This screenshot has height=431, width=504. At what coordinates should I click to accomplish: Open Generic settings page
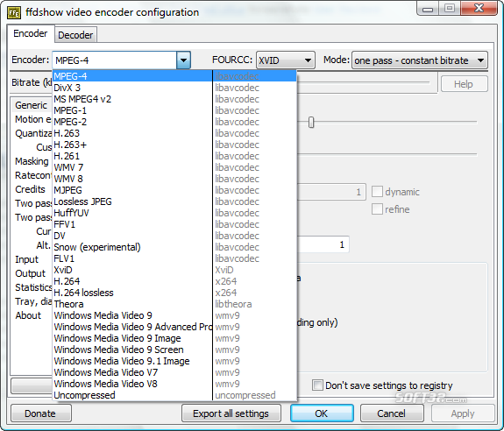point(31,105)
